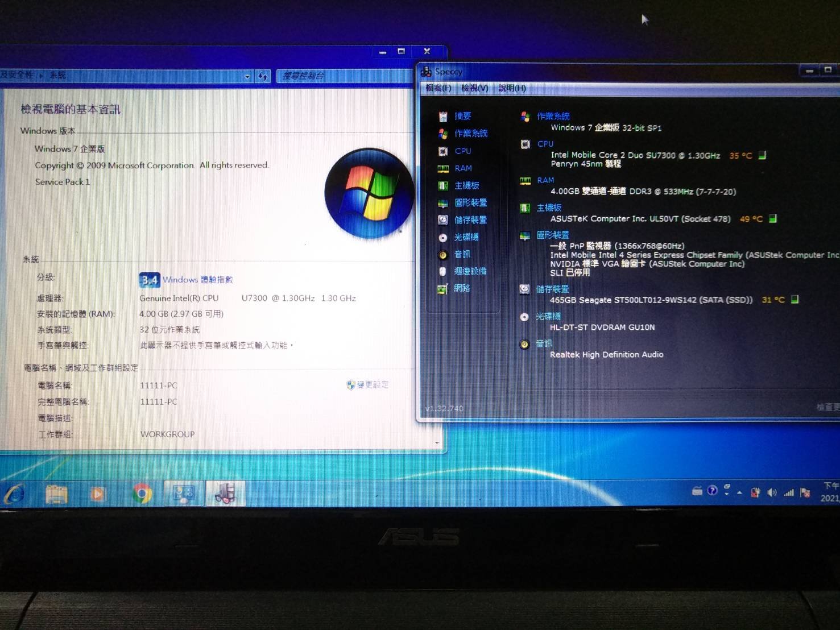Click the disc icon beside 光碟機 heading
Screen dimensions: 840x630
tap(524, 317)
